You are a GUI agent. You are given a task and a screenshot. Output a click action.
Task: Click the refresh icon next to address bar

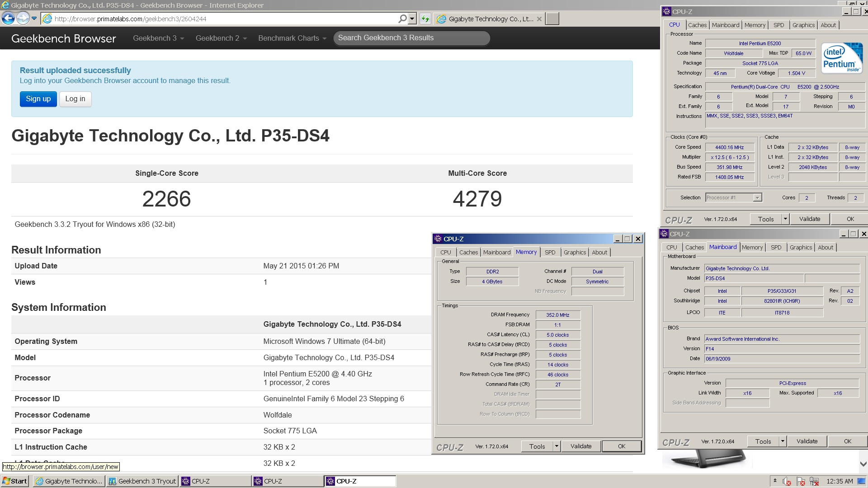tap(425, 19)
